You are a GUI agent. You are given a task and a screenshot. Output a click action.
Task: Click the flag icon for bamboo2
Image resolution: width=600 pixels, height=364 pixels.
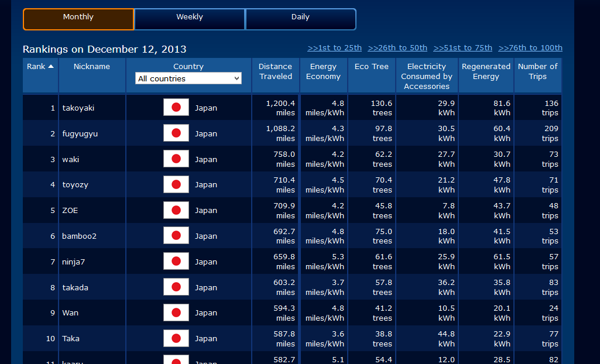point(176,236)
